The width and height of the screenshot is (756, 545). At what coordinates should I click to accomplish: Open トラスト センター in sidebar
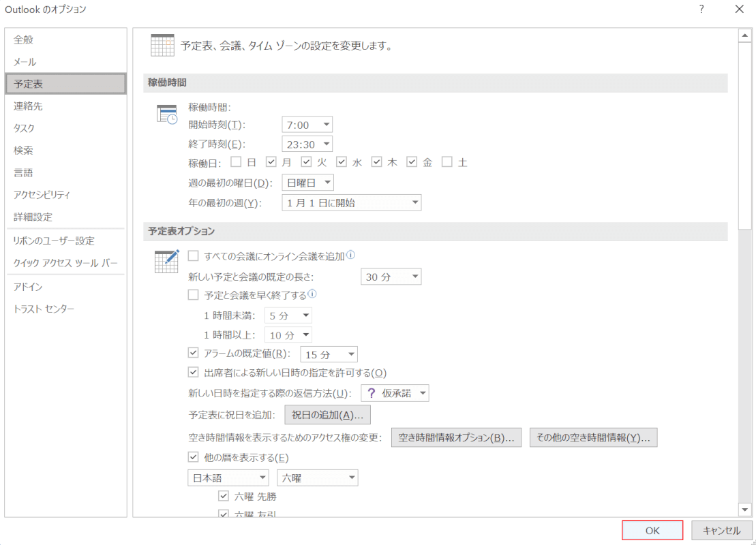pyautogui.click(x=65, y=309)
